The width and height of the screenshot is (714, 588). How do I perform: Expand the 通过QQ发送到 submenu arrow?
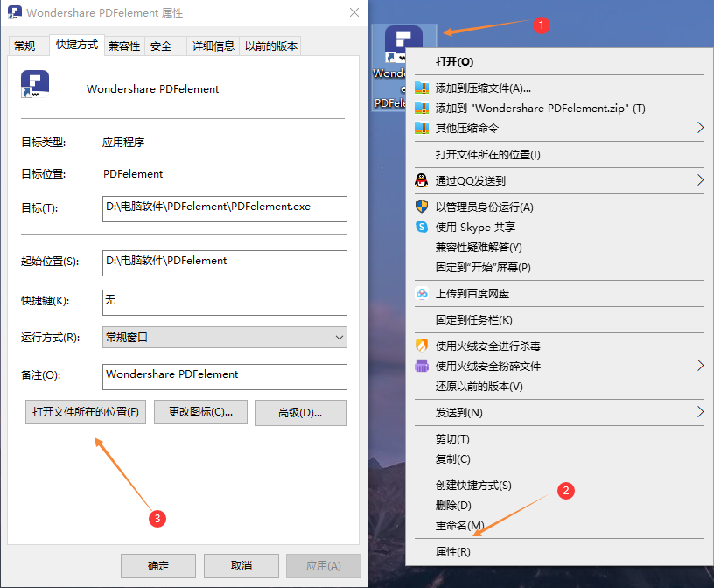[x=700, y=180]
